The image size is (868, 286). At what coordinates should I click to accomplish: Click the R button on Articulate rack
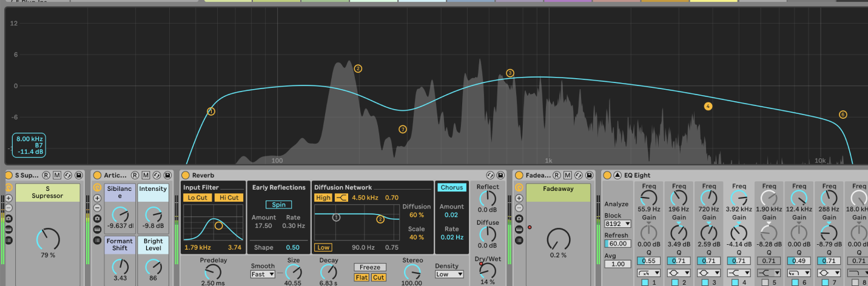(x=135, y=175)
